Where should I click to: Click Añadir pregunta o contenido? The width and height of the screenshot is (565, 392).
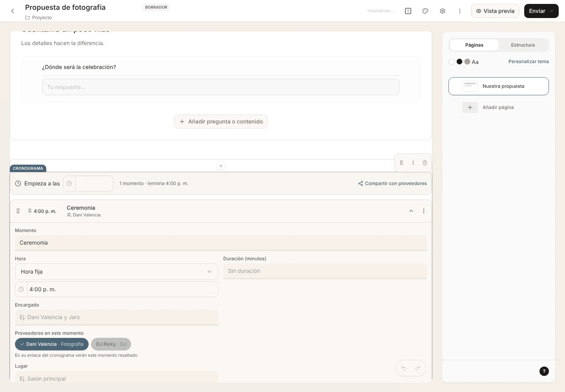point(221,122)
